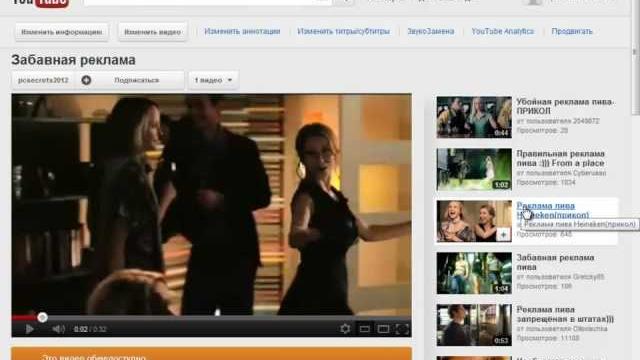Open channel pcsecrets2012
640x360 pixels.
point(43,80)
